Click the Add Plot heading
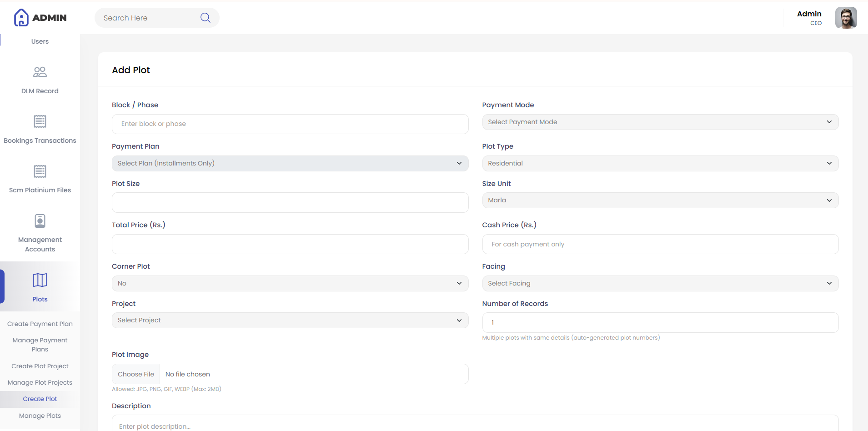868x431 pixels. click(131, 70)
